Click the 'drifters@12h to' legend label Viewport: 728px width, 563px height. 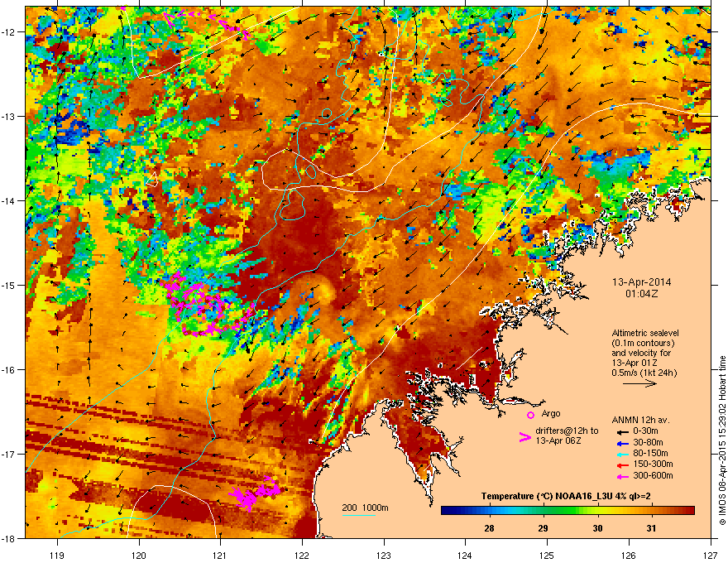[567, 431]
